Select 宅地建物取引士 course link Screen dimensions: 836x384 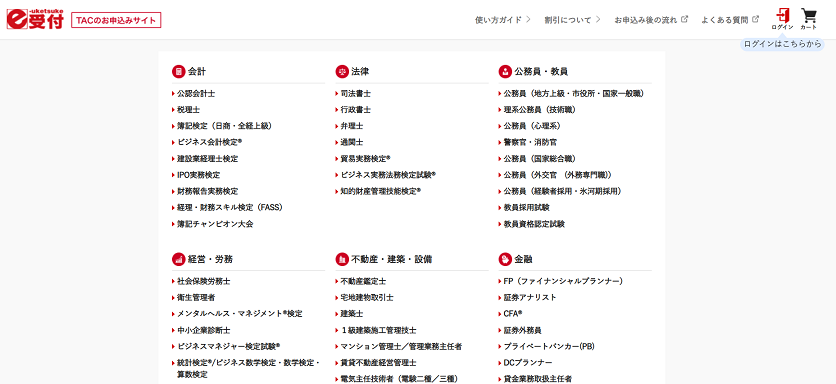367,297
